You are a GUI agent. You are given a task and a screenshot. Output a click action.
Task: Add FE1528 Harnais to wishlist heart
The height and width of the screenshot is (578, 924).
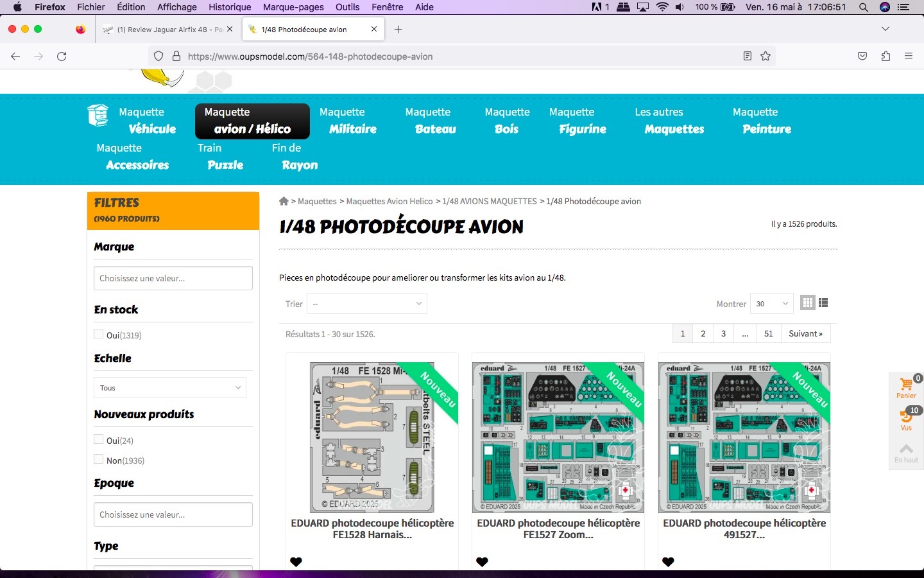[296, 561]
